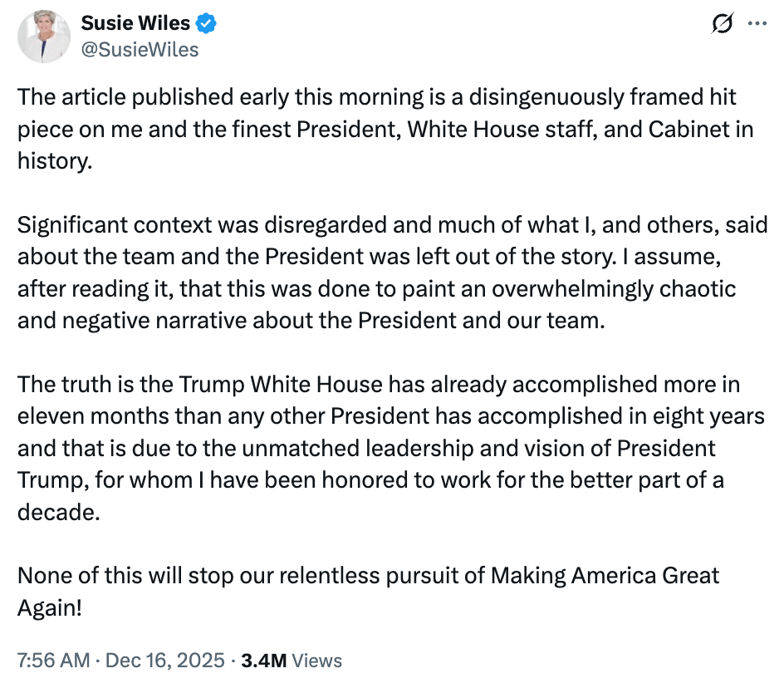The width and height of the screenshot is (784, 683).
Task: Open Susie Wiles' profile picture
Action: click(x=44, y=36)
